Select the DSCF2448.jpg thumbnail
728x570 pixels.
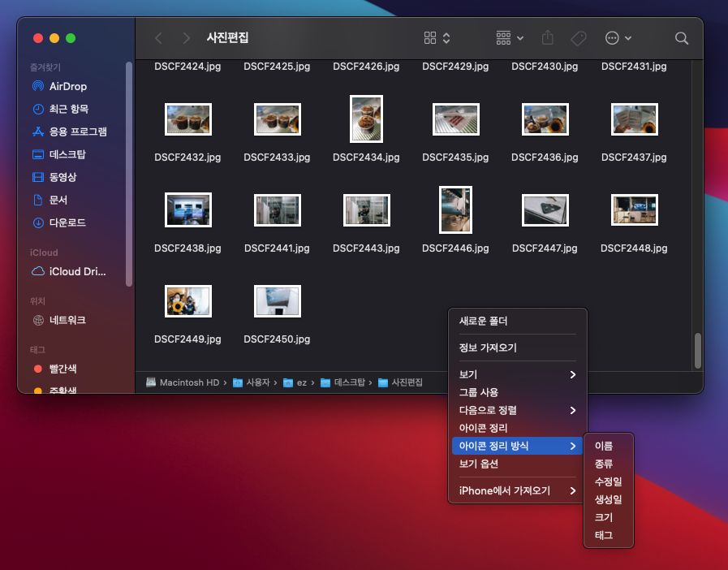[x=634, y=210]
